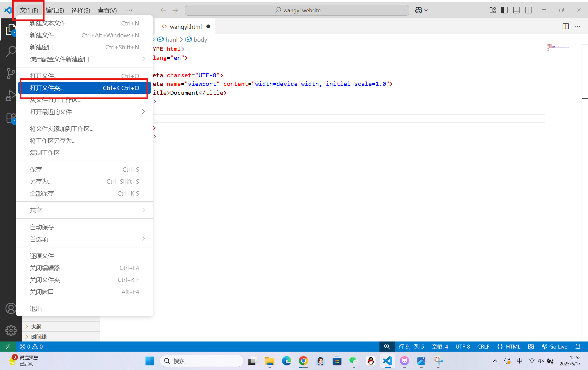Image resolution: width=588 pixels, height=370 pixels.
Task: Switch to wangyi.html tab
Action: 185,27
